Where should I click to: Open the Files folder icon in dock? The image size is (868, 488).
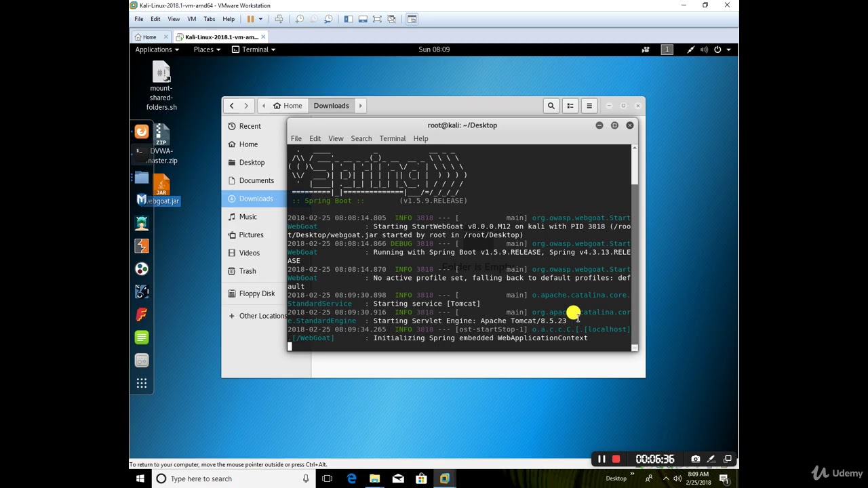point(142,178)
